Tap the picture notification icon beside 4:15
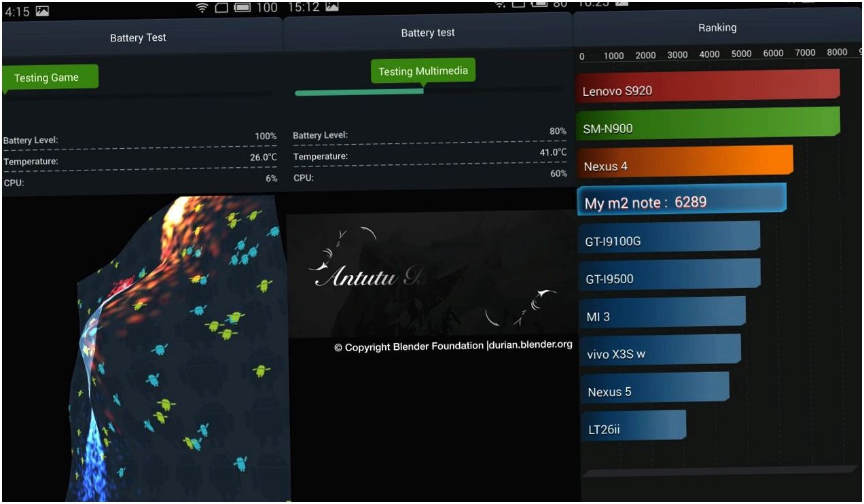 (x=42, y=11)
